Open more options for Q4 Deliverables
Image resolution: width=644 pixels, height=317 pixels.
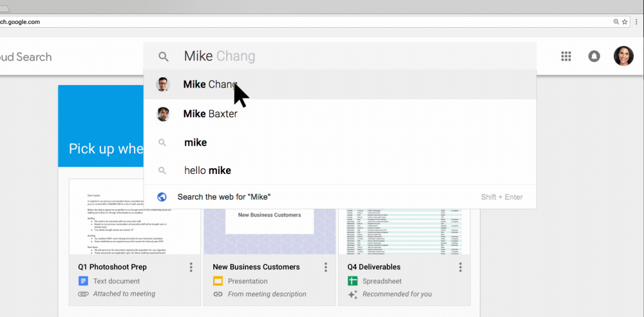click(460, 267)
